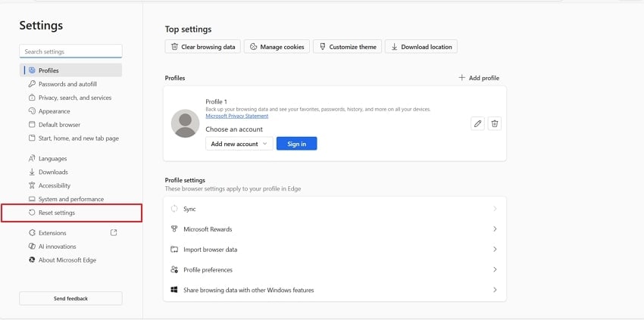This screenshot has width=644, height=320.
Task: Open About Microsoft Edge page
Action: click(70, 259)
